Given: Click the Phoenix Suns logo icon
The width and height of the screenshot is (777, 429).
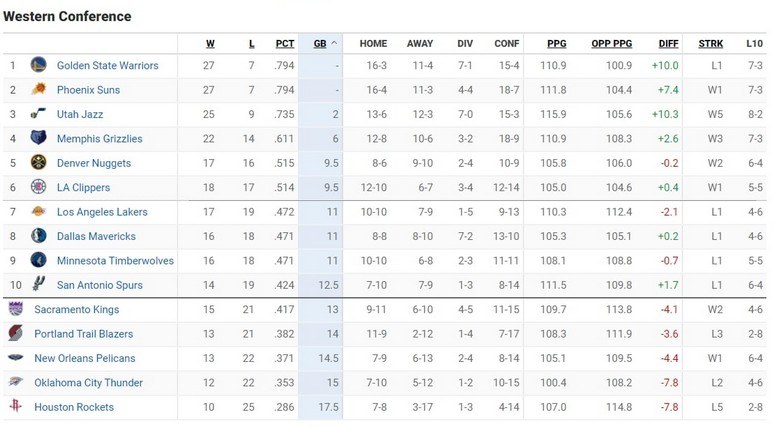Looking at the screenshot, I should pyautogui.click(x=38, y=90).
